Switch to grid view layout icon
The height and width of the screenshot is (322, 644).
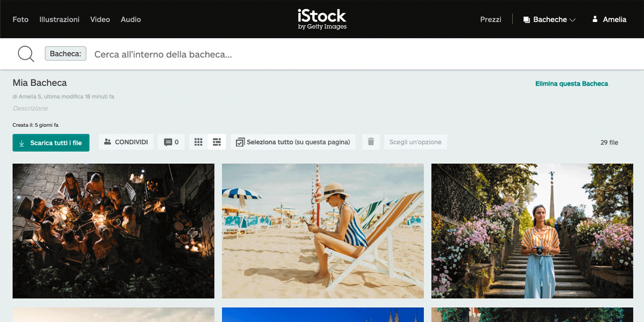coord(198,142)
